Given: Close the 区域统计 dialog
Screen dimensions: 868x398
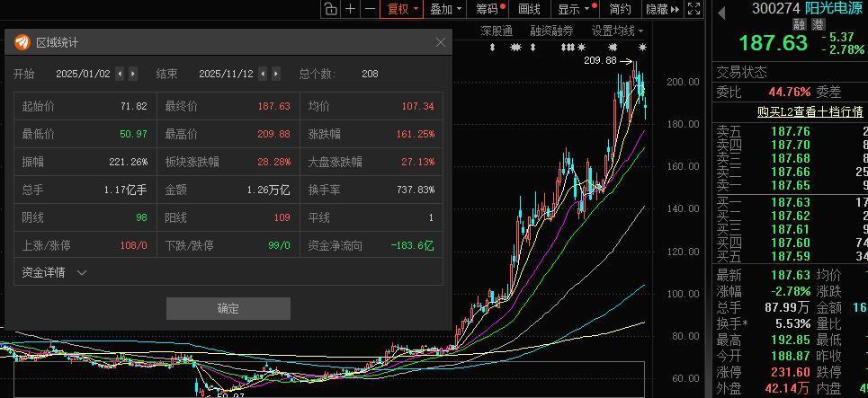Looking at the screenshot, I should tap(440, 42).
